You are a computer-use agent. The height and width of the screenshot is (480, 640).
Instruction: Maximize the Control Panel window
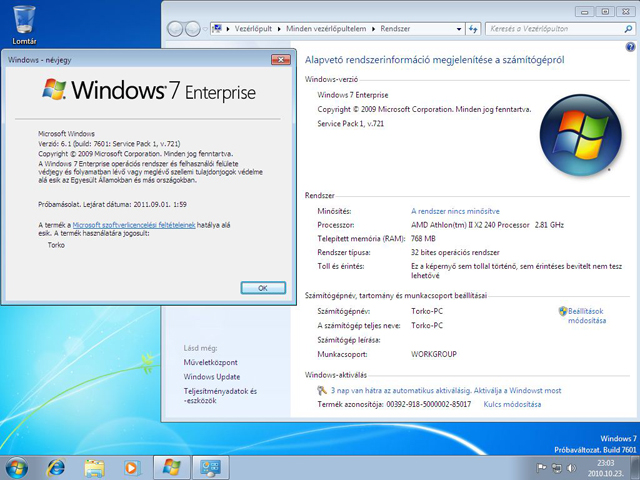pos(605,11)
